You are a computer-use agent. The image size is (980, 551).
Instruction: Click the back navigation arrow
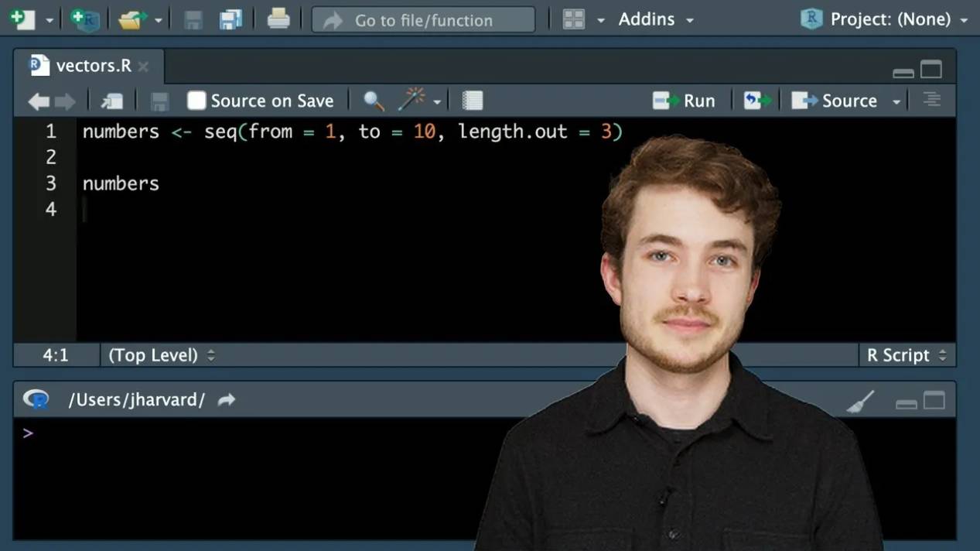click(38, 101)
